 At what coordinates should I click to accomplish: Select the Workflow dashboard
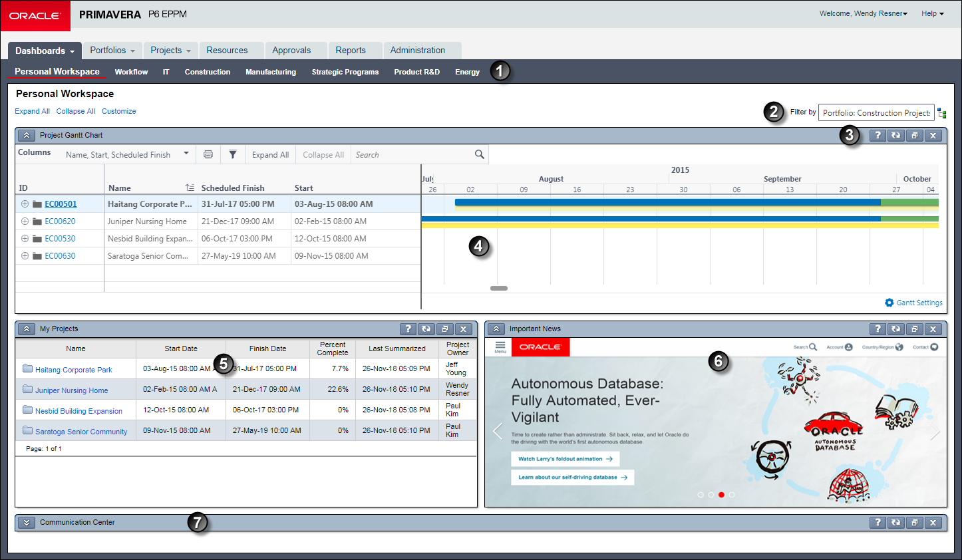(x=131, y=72)
